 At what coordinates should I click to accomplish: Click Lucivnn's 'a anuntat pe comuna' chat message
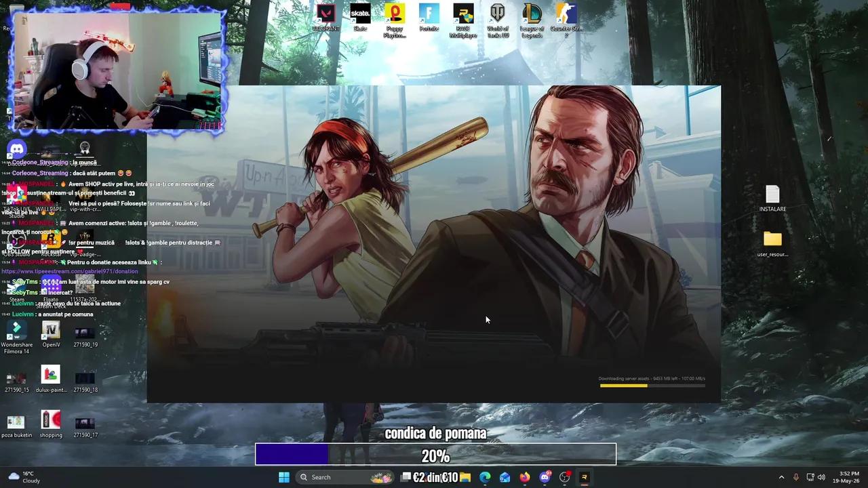pyautogui.click(x=53, y=314)
